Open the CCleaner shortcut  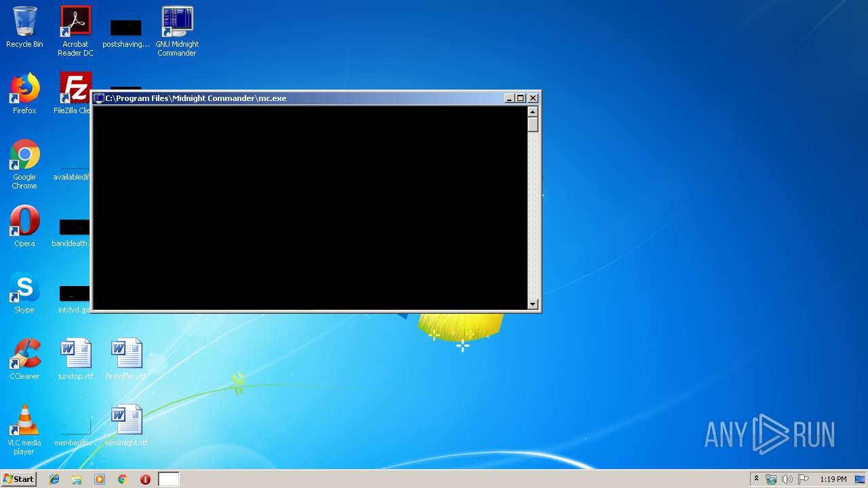tap(24, 359)
